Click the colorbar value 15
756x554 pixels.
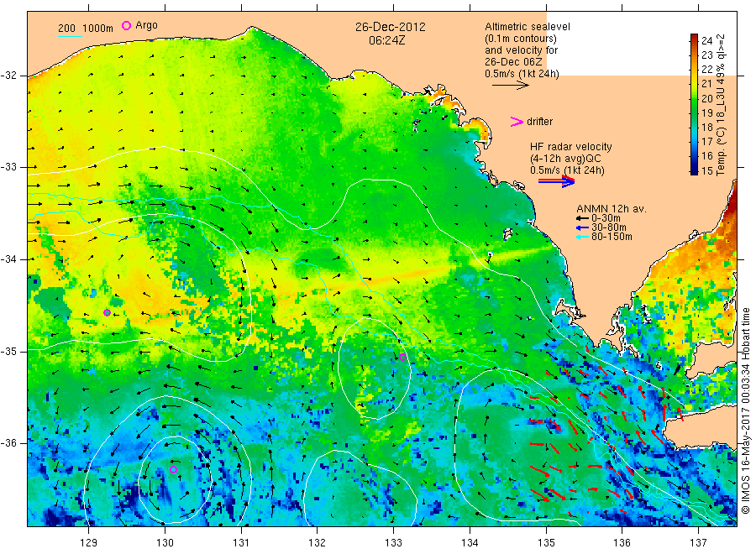pyautogui.click(x=706, y=170)
